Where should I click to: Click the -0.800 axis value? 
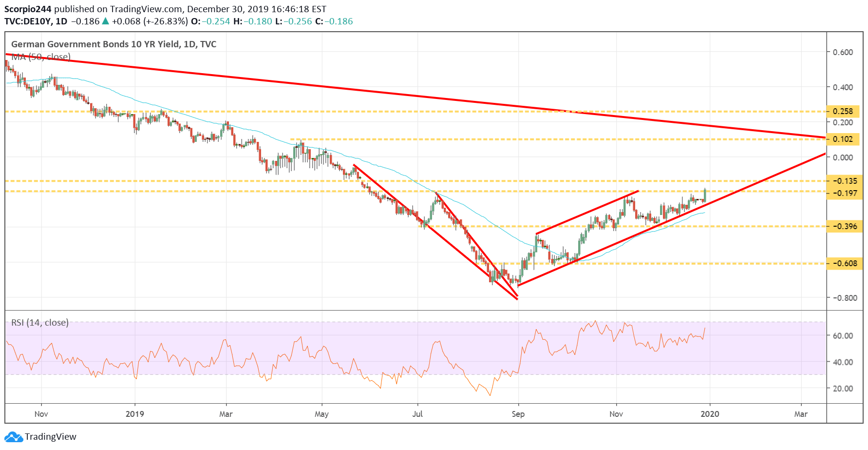[844, 298]
